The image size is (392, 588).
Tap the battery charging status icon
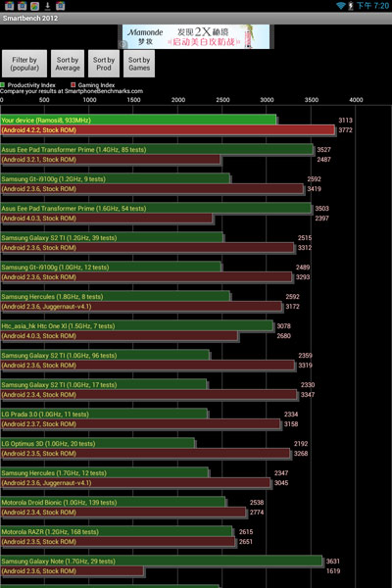pyautogui.click(x=351, y=6)
